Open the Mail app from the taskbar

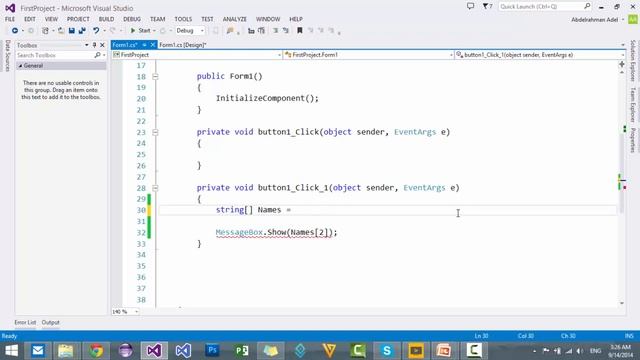(x=38, y=351)
